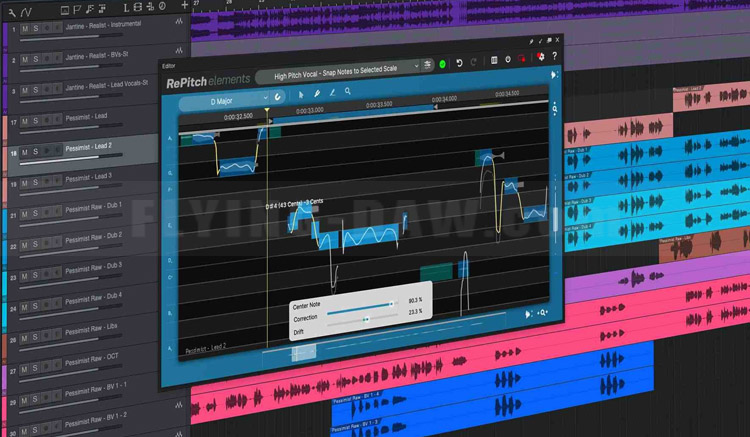Viewport: 750px width, 437px height.
Task: Mute the Pessimist - Lead 2 track
Action: (25, 152)
